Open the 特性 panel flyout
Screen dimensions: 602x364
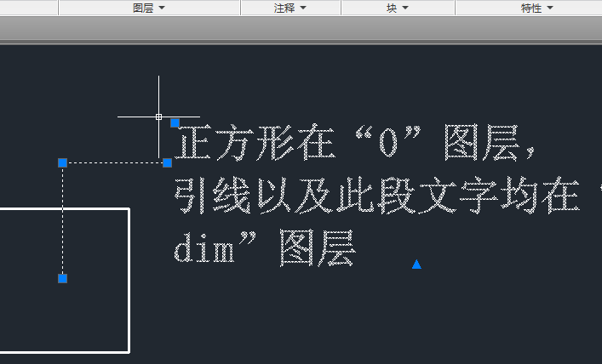click(536, 8)
